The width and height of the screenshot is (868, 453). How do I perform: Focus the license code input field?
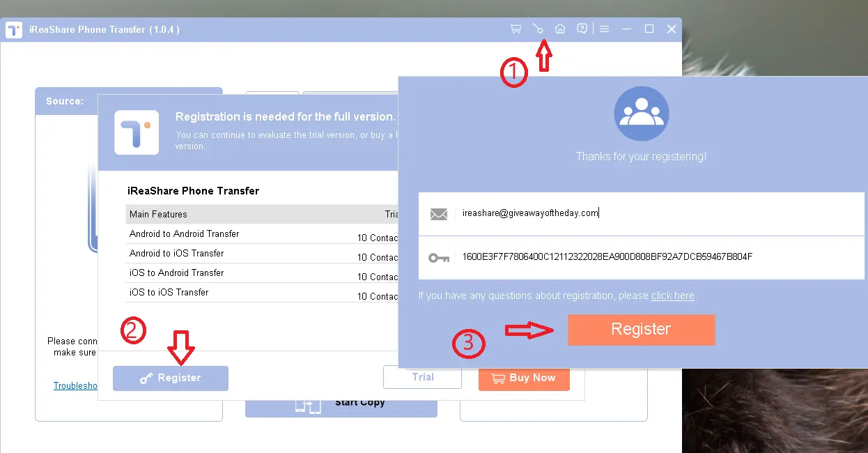pyautogui.click(x=655, y=257)
